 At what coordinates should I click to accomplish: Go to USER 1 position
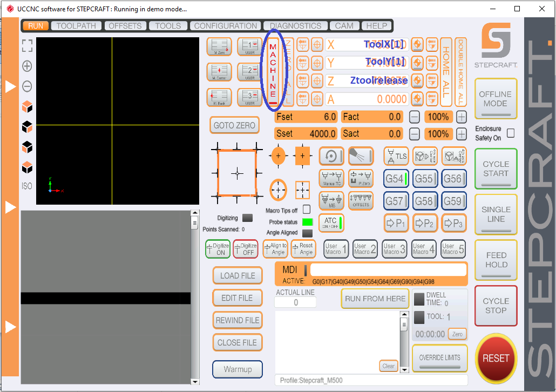[x=249, y=47]
